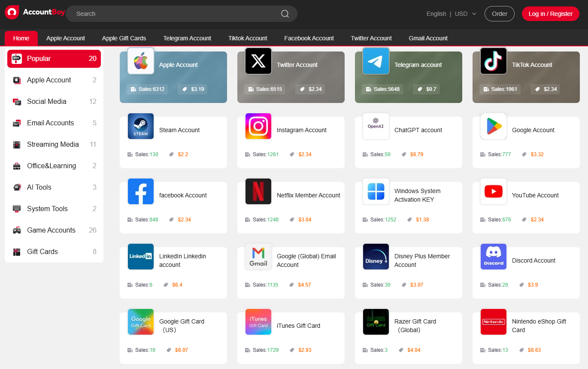Viewport: 588px width, 369px height.
Task: Open the Steam Account title link
Action: click(x=179, y=130)
